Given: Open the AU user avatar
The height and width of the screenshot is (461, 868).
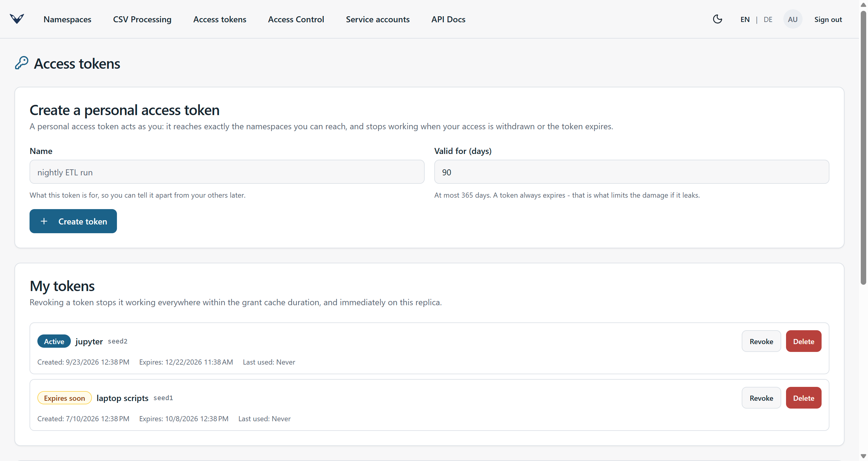Looking at the screenshot, I should point(793,19).
